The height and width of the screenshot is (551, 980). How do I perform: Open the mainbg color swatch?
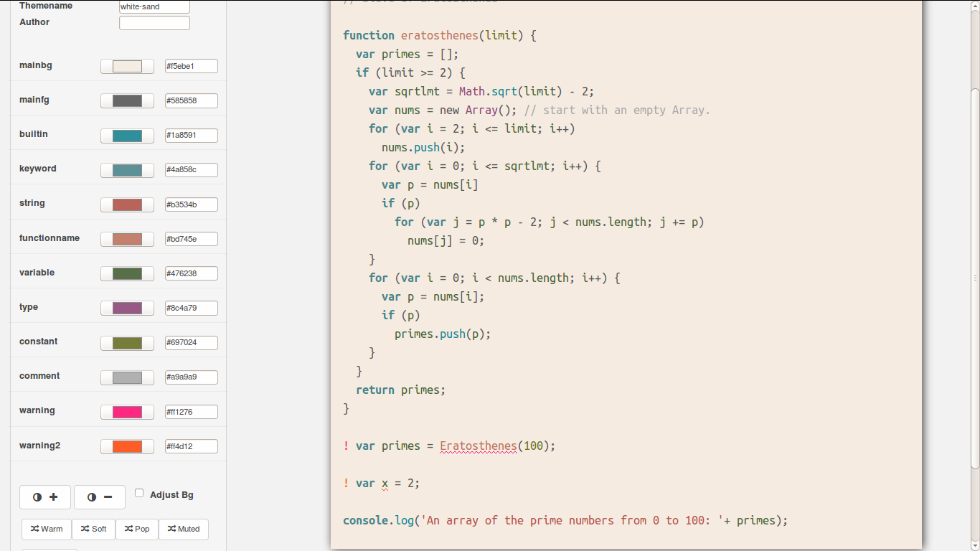pyautogui.click(x=127, y=66)
